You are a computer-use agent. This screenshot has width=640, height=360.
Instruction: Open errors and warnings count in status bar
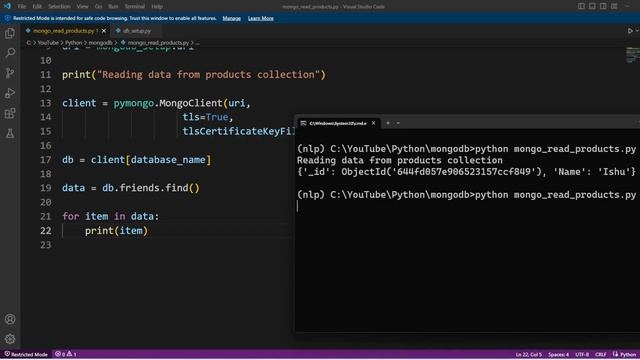pos(66,354)
